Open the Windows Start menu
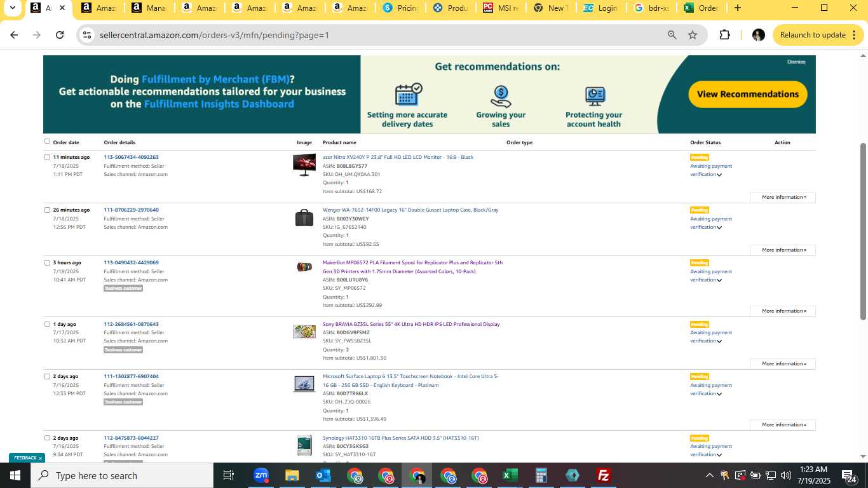The width and height of the screenshot is (868, 488). point(15,475)
